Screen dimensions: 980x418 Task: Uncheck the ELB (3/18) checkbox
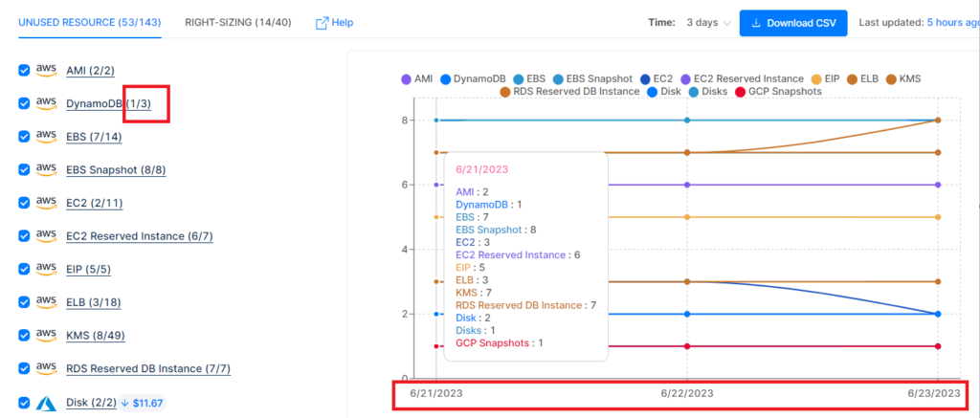click(x=24, y=302)
